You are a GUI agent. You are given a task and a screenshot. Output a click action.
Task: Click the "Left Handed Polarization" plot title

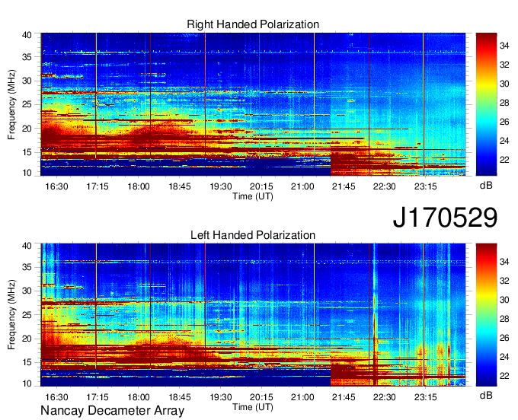(x=253, y=235)
